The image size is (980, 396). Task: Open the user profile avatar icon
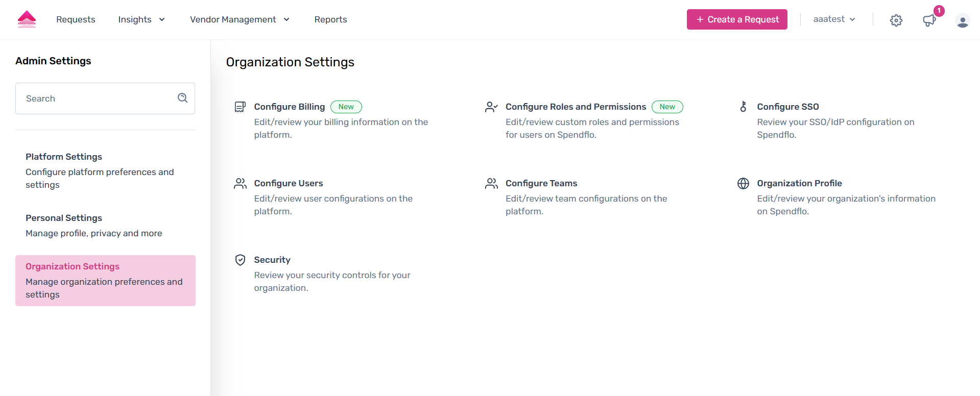coord(962,20)
